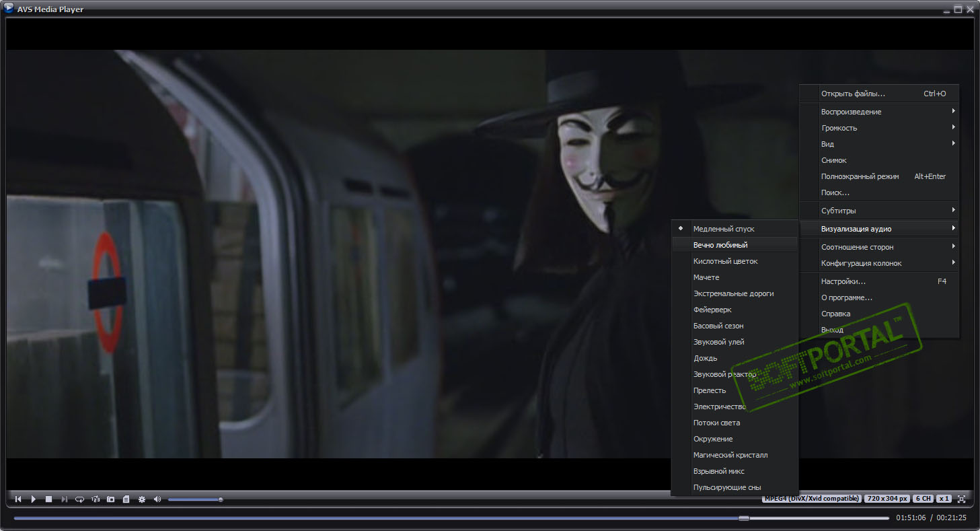Click the MPEG4 (DivX/Xvid compatible) label
Image resolution: width=980 pixels, height=531 pixels.
pyautogui.click(x=812, y=499)
